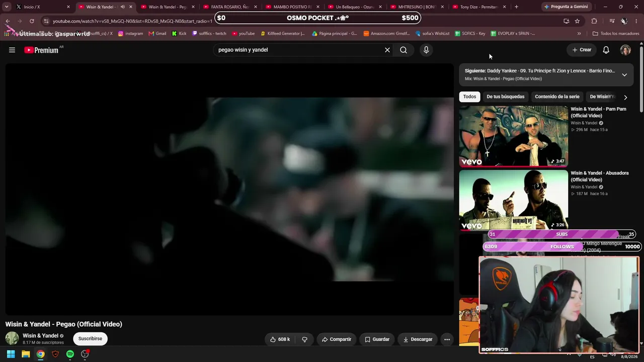Go to YouTube Premium home logo
Screen dimensions: 644x362
click(41, 50)
